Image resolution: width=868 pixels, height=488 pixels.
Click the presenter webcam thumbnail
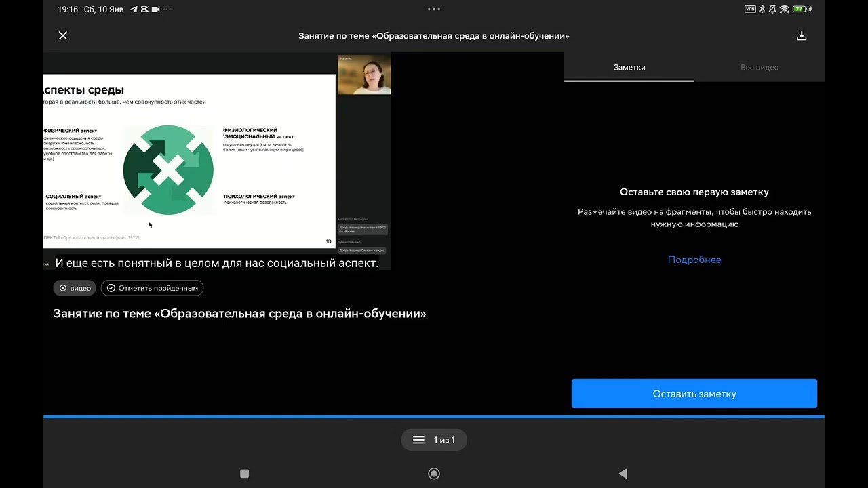point(364,75)
